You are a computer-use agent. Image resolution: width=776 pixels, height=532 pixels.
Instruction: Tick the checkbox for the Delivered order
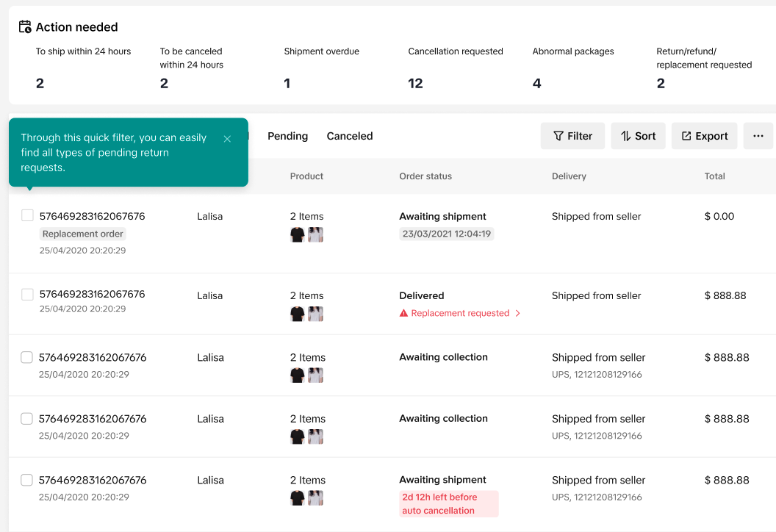click(x=27, y=295)
